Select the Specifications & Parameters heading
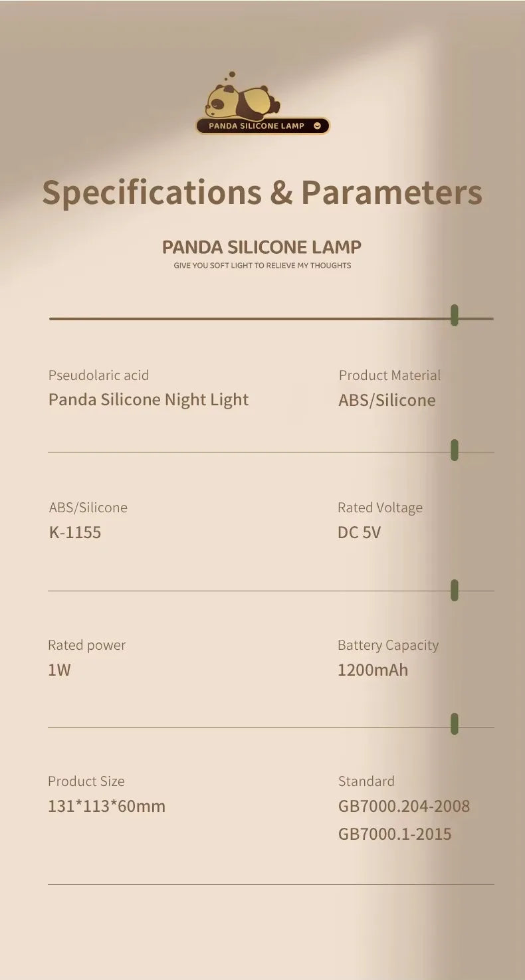The height and width of the screenshot is (980, 525). click(262, 192)
